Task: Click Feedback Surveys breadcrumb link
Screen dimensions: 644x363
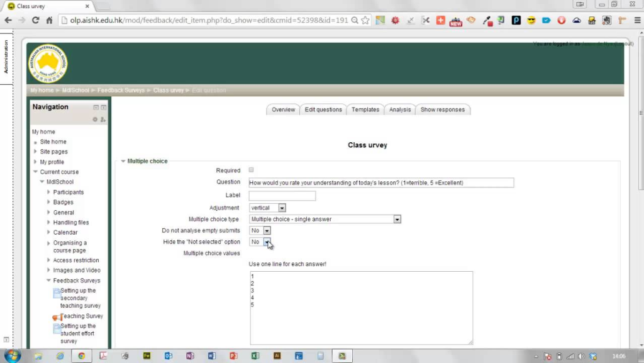Action: tap(121, 91)
